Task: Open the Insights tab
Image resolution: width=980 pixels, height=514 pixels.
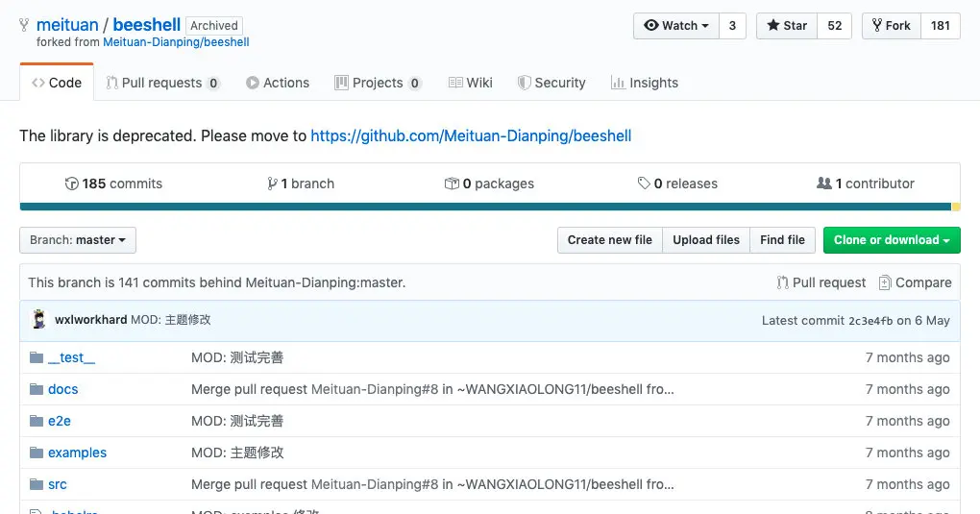Action: tap(645, 83)
